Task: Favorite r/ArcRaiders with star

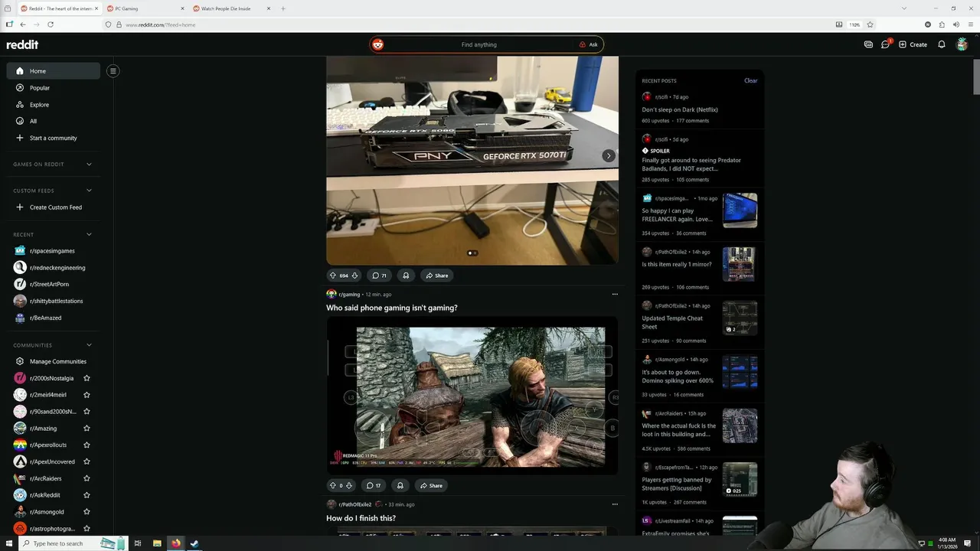Action: (x=87, y=478)
